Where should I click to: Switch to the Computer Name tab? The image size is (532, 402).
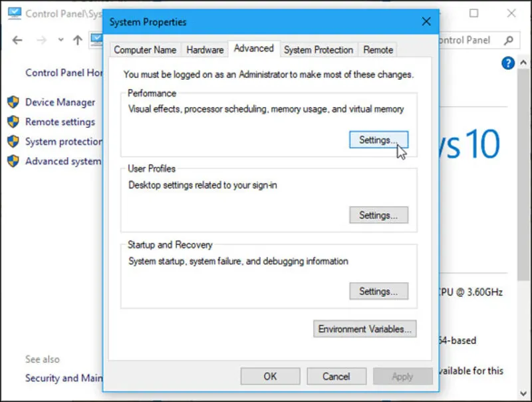145,49
